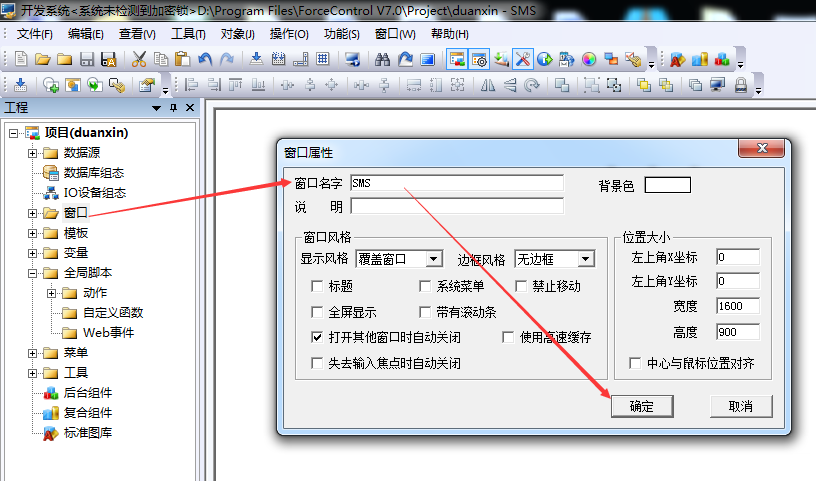
Task: Enable the 标题 checkbox
Action: [x=316, y=286]
